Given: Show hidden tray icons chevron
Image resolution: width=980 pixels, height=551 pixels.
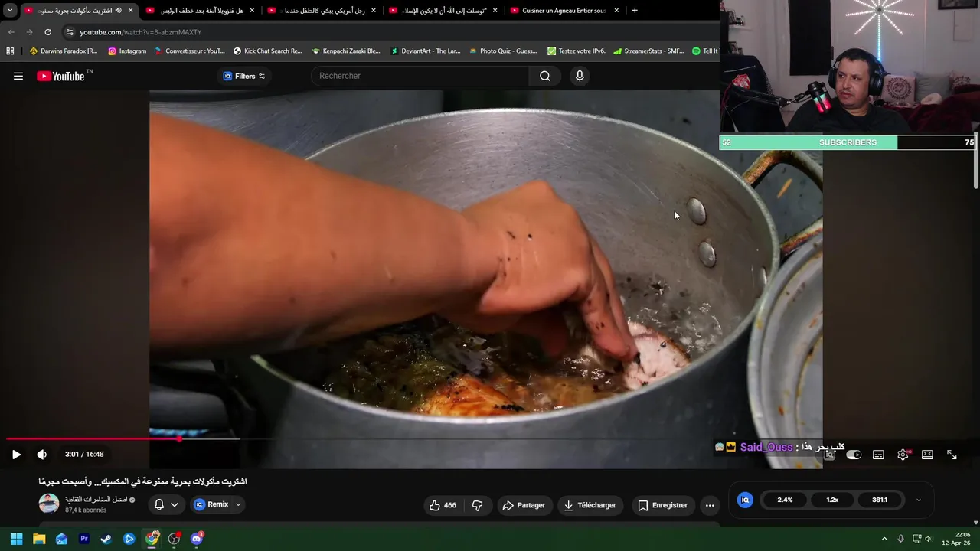Looking at the screenshot, I should click(884, 539).
